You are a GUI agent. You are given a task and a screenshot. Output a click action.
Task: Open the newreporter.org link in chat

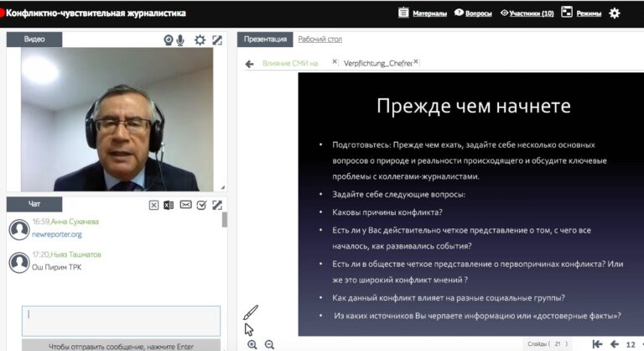tap(57, 234)
